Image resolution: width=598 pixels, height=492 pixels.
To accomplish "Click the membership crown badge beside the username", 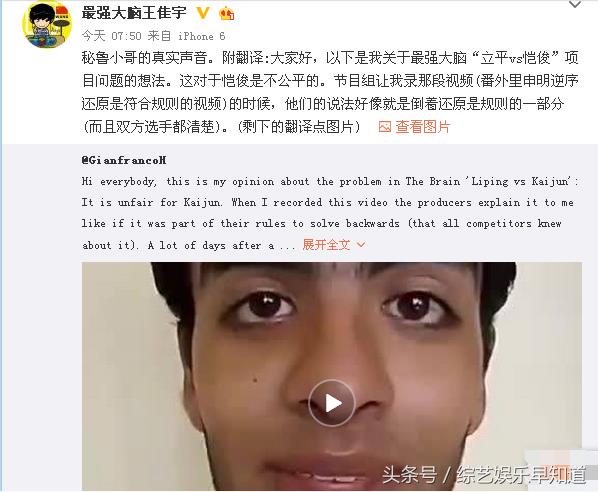I will pyautogui.click(x=227, y=14).
